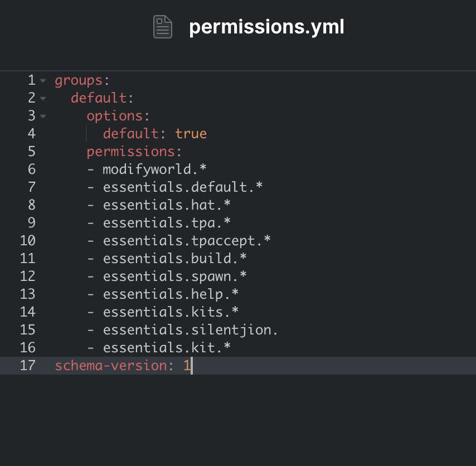Click line number 10 in the gutter
The image size is (476, 466).
coord(27,241)
